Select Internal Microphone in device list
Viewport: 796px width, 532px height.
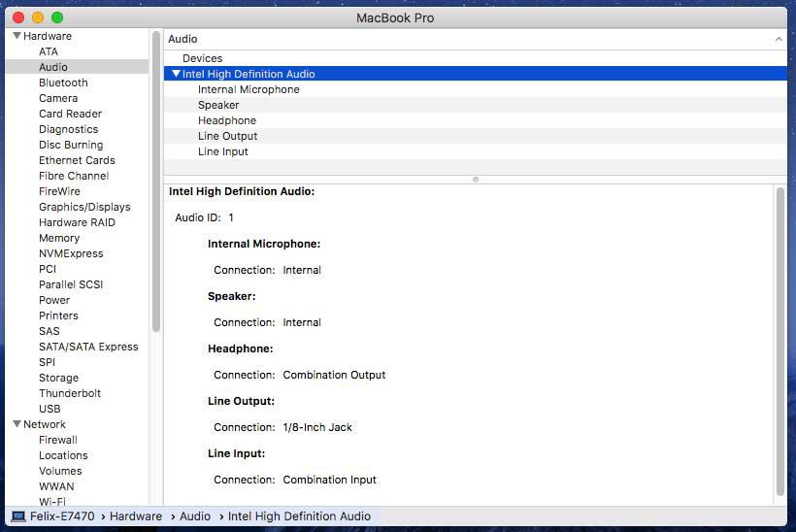[x=249, y=89]
